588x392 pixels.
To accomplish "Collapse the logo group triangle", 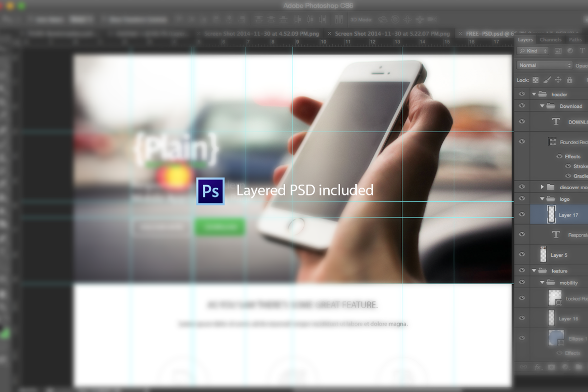I will [x=542, y=199].
